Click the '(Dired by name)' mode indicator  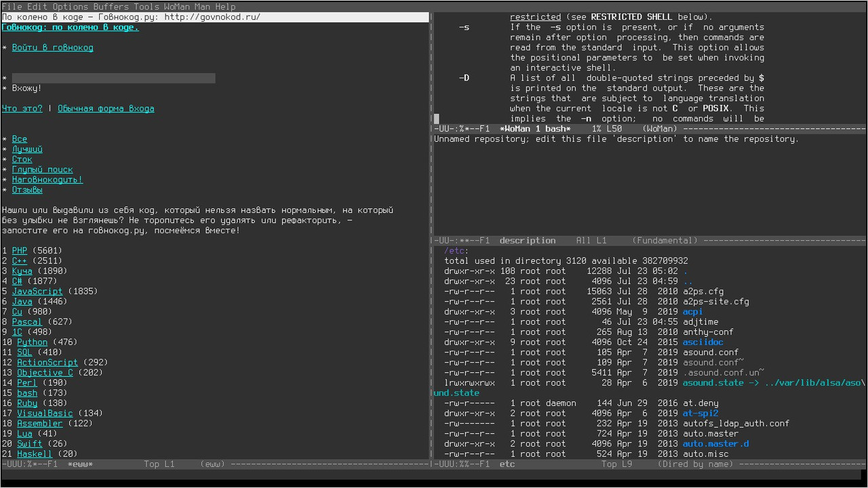click(695, 464)
